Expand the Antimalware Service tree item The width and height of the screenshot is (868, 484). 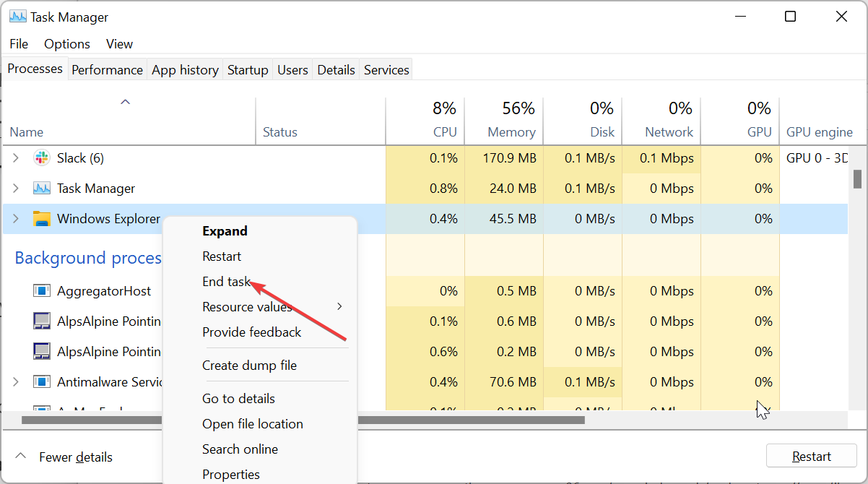16,381
